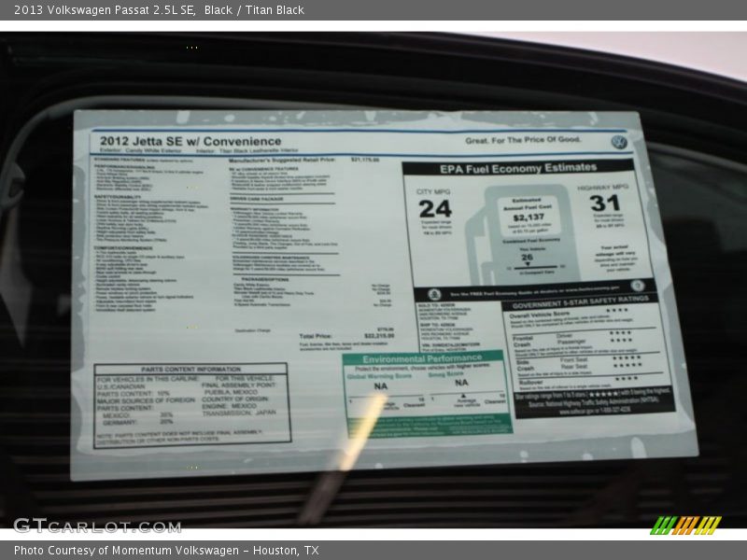Click the 'Environmental Performance' header

[422, 358]
